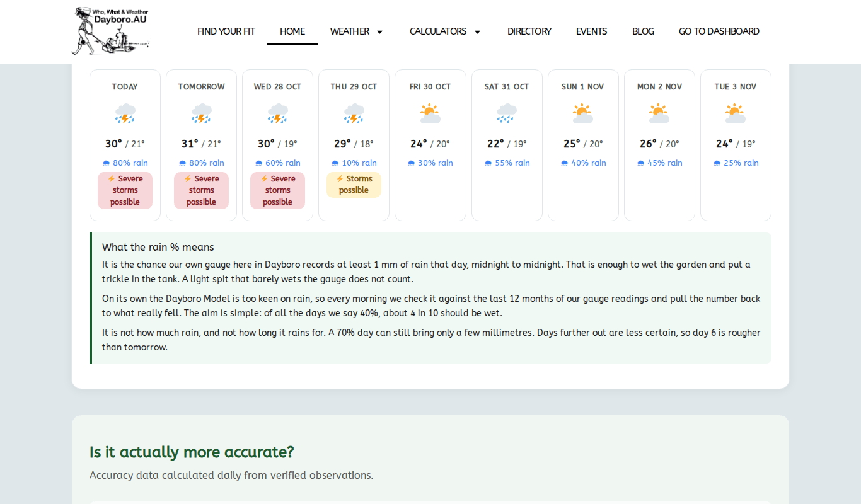Click Tomorrow's 80% rain chance
This screenshot has height=504, width=861.
coord(201,163)
